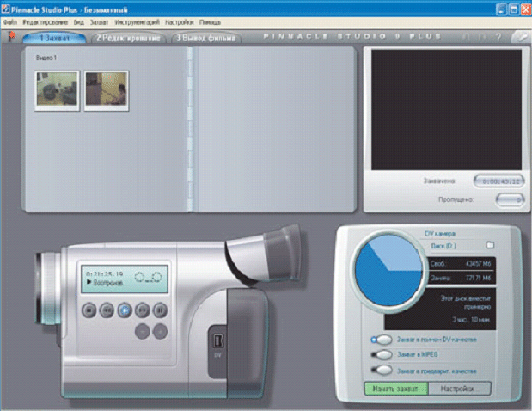Open the Помощь menu
This screenshot has height=411, width=532.
pyautogui.click(x=210, y=22)
